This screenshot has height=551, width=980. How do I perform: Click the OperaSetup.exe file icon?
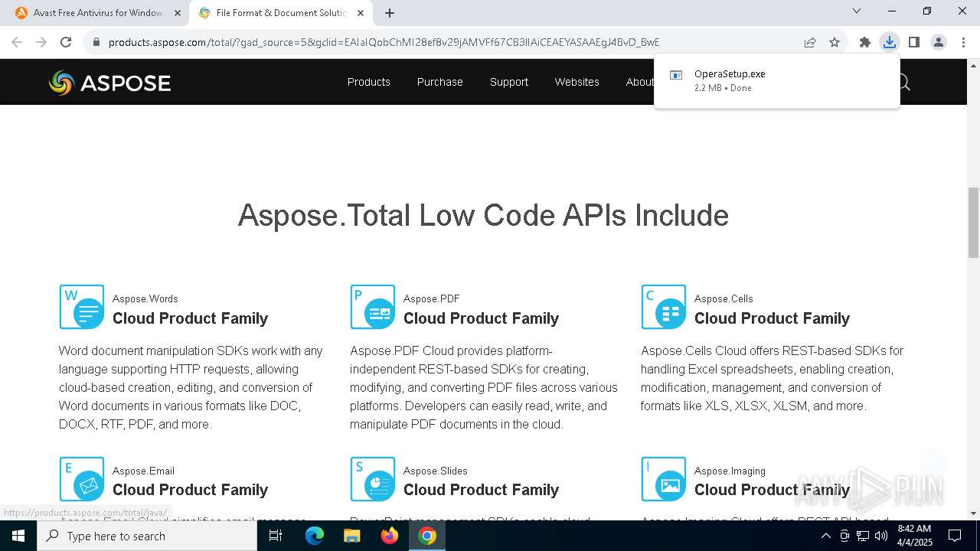pyautogui.click(x=676, y=75)
